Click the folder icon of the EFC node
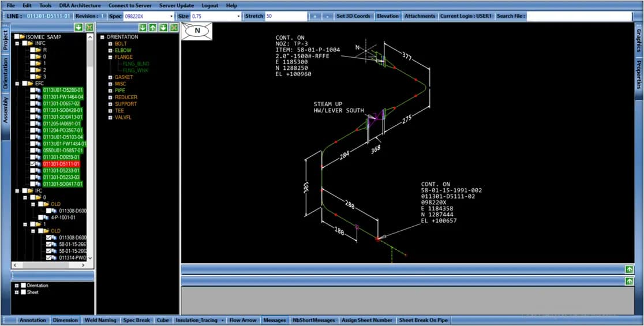The width and height of the screenshot is (644, 326). [x=32, y=83]
